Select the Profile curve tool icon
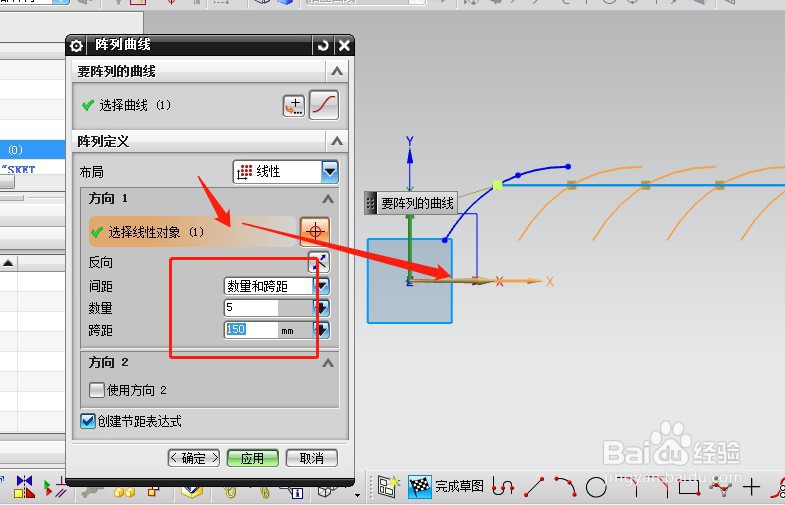The image size is (785, 505). click(x=503, y=486)
